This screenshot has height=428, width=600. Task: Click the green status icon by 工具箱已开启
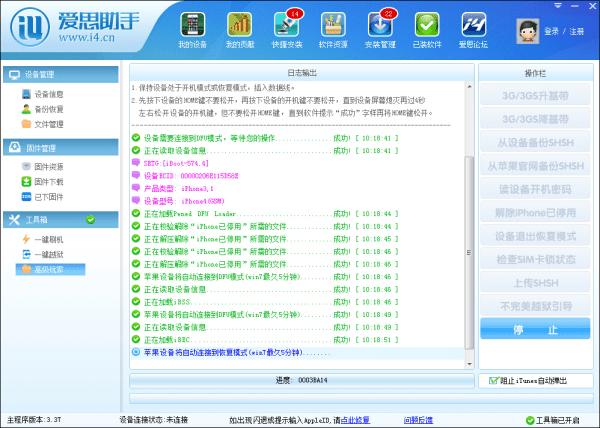(530, 421)
